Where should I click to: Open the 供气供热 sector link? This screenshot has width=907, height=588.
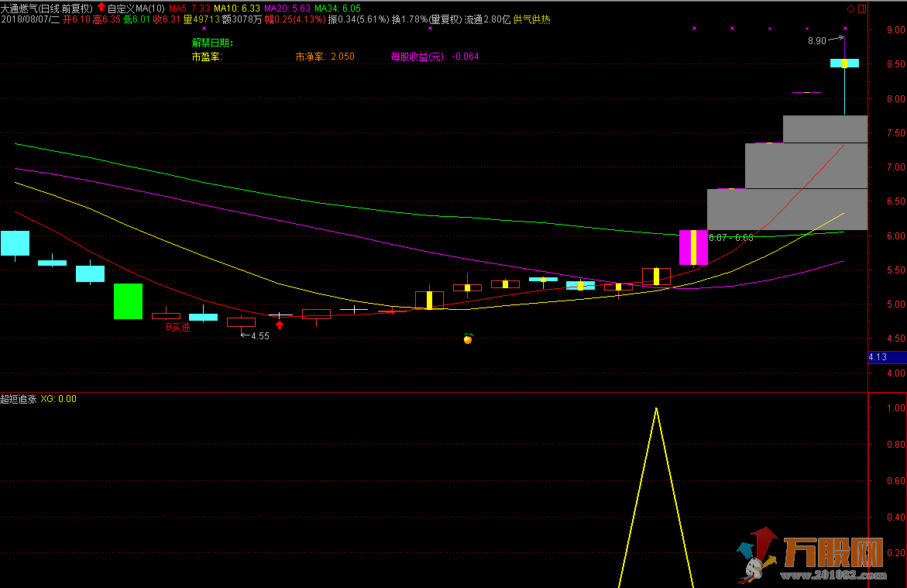pyautogui.click(x=531, y=19)
